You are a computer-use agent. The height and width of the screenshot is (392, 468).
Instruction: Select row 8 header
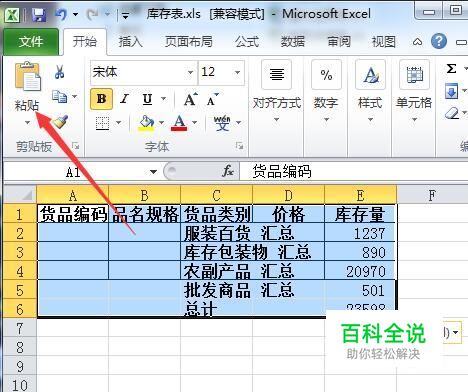20,347
